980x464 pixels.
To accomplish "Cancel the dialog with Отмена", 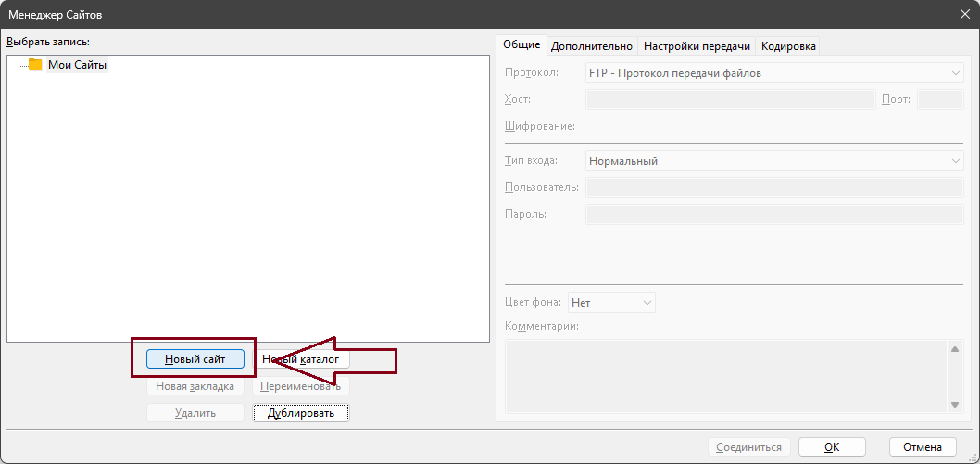I will pos(923,447).
